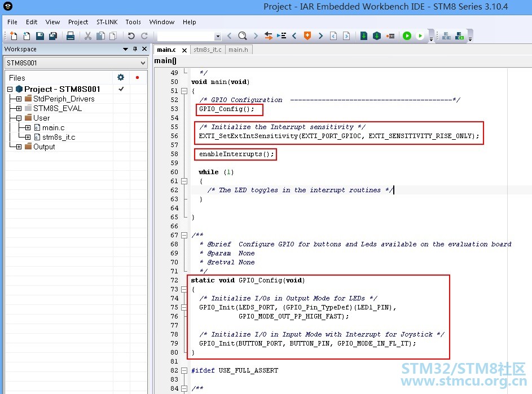Collapse the #ifdef fold at line 82
This screenshot has width=532, height=394.
click(x=184, y=370)
